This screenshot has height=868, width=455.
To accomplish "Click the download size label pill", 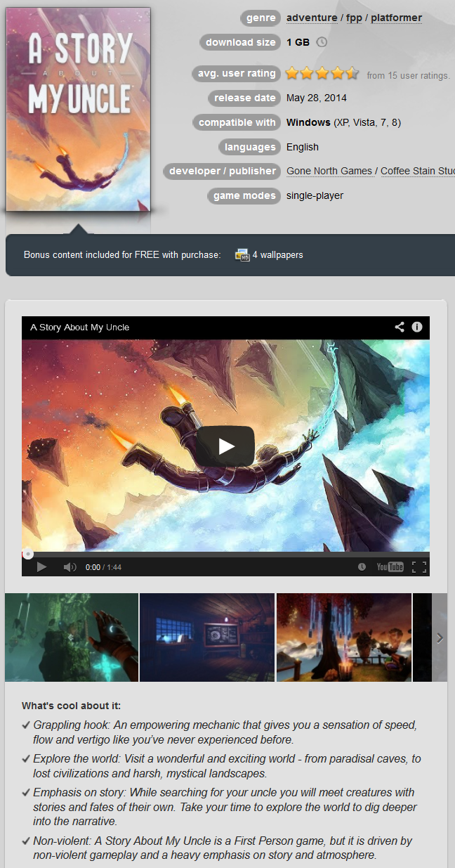I will (x=241, y=42).
